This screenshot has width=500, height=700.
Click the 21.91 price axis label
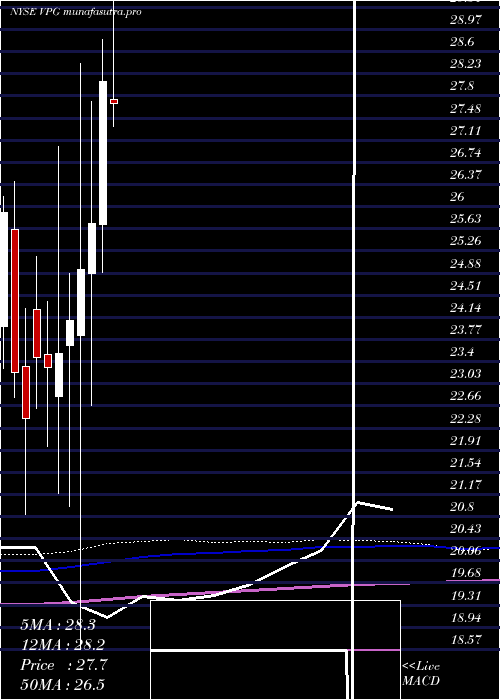(x=465, y=440)
